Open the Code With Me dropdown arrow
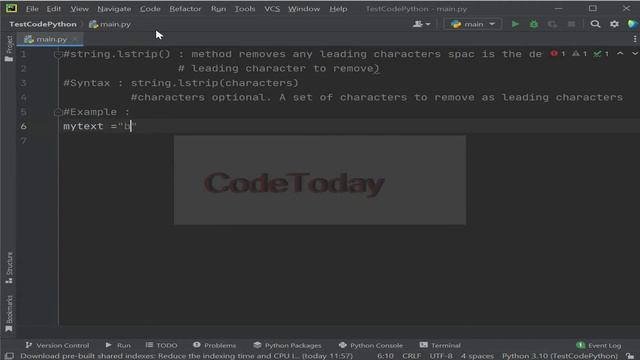Image resolution: width=640 pixels, height=360 pixels. 428,24
